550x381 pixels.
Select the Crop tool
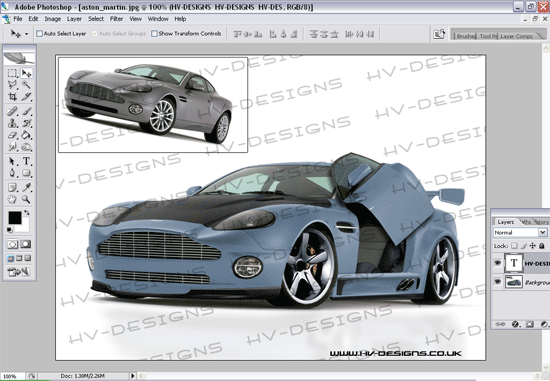click(12, 96)
